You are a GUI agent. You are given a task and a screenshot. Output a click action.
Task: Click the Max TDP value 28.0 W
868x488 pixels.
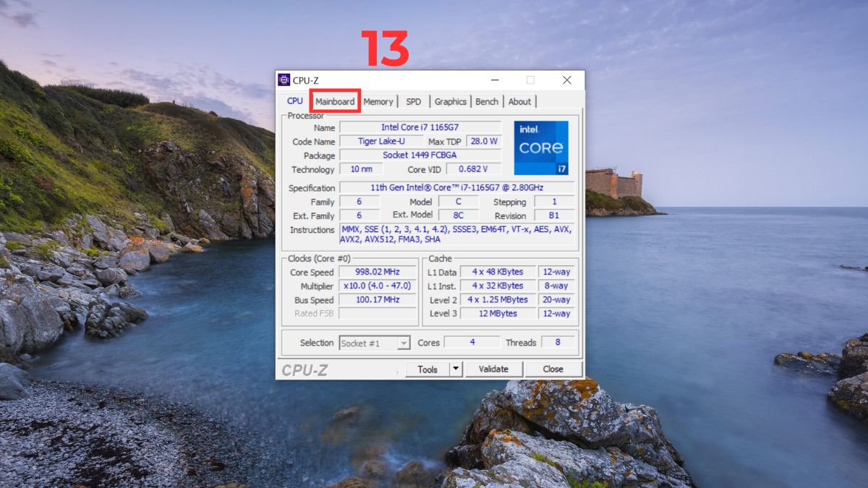483,142
